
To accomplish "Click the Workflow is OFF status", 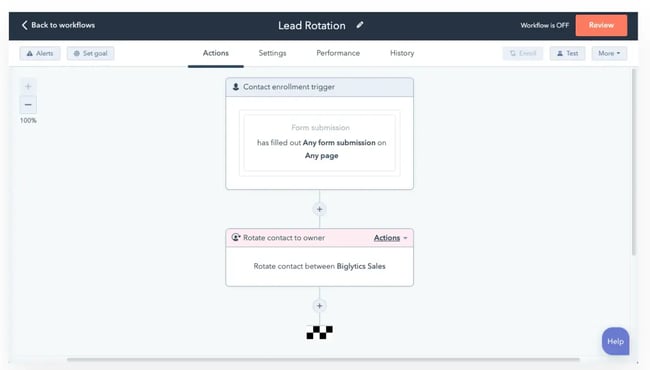I will (x=544, y=25).
